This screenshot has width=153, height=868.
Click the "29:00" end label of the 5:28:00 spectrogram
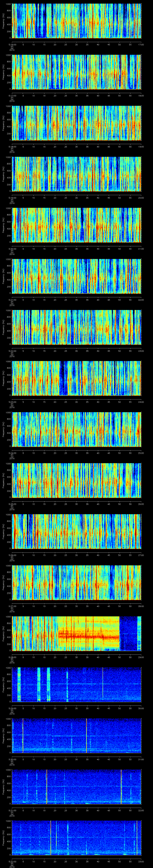click(x=141, y=657)
